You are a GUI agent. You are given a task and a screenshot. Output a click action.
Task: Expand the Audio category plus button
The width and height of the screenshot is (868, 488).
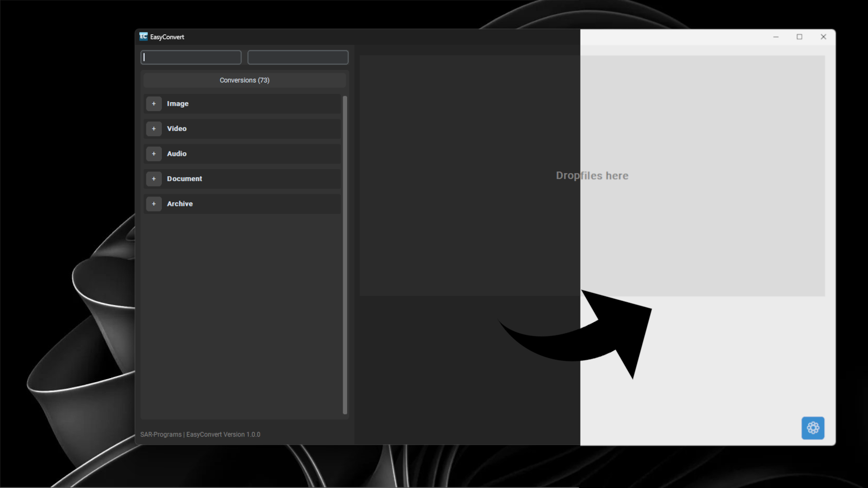tap(154, 154)
